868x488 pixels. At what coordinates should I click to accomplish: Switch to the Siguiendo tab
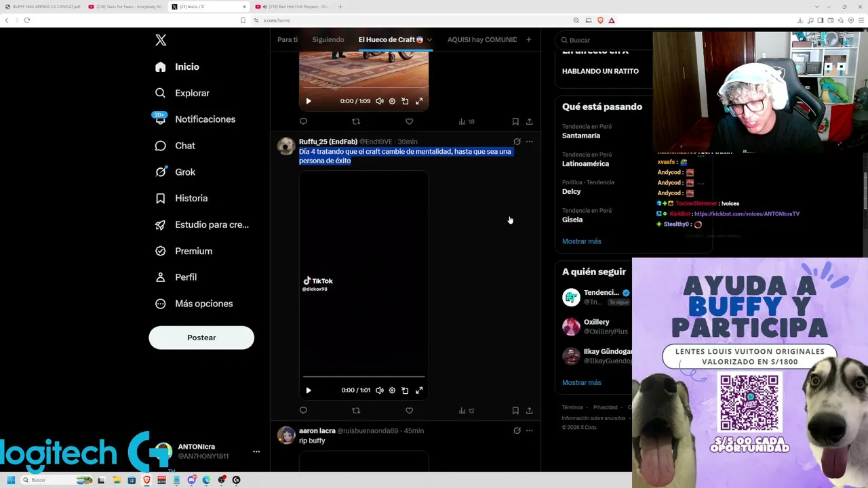point(328,39)
